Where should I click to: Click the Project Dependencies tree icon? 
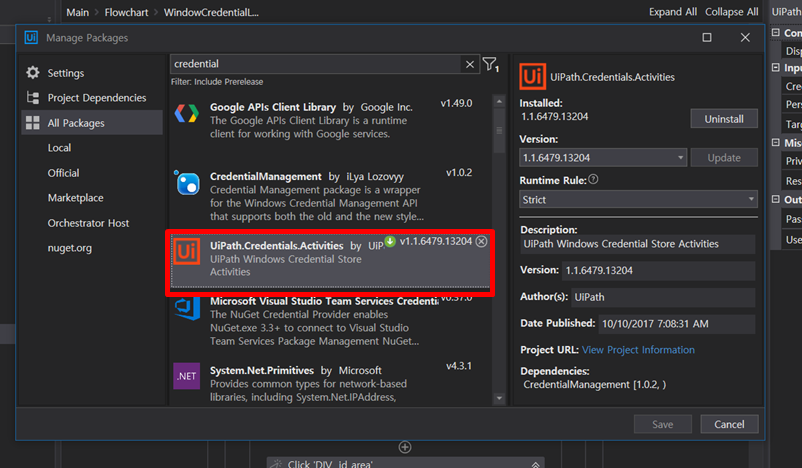point(33,98)
